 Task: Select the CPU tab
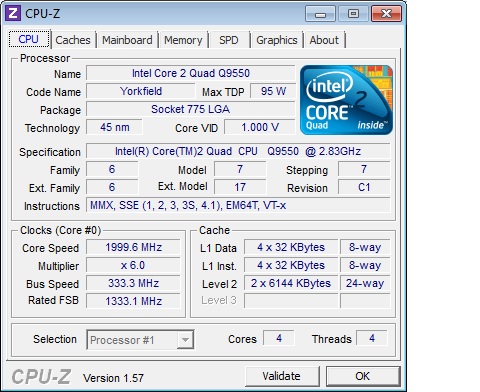[x=29, y=39]
